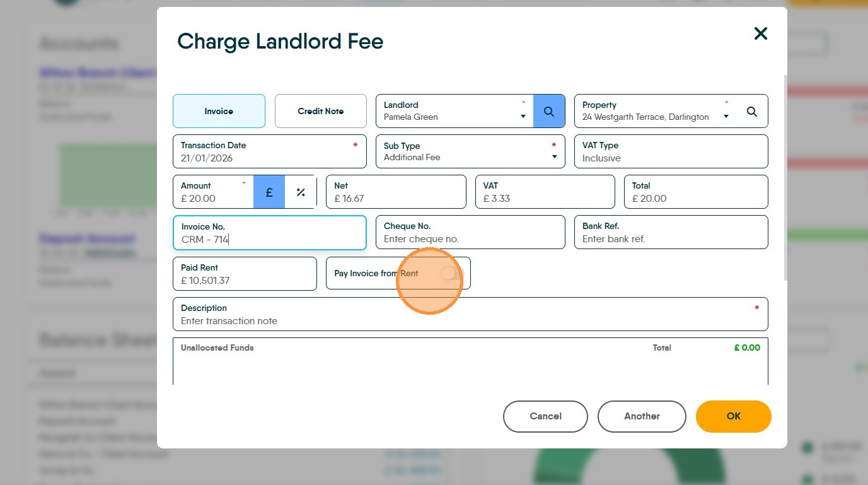Click the Bank Ref. field
868x485 pixels.
671,232
